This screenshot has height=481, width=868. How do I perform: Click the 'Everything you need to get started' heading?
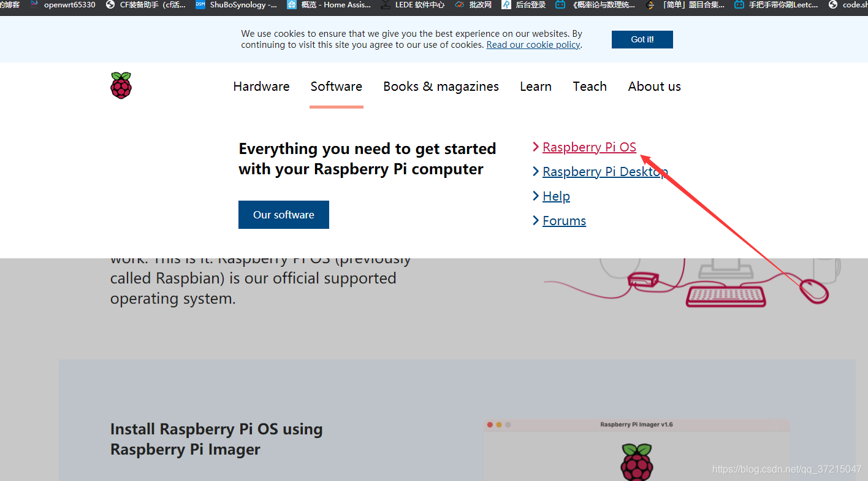click(x=367, y=149)
